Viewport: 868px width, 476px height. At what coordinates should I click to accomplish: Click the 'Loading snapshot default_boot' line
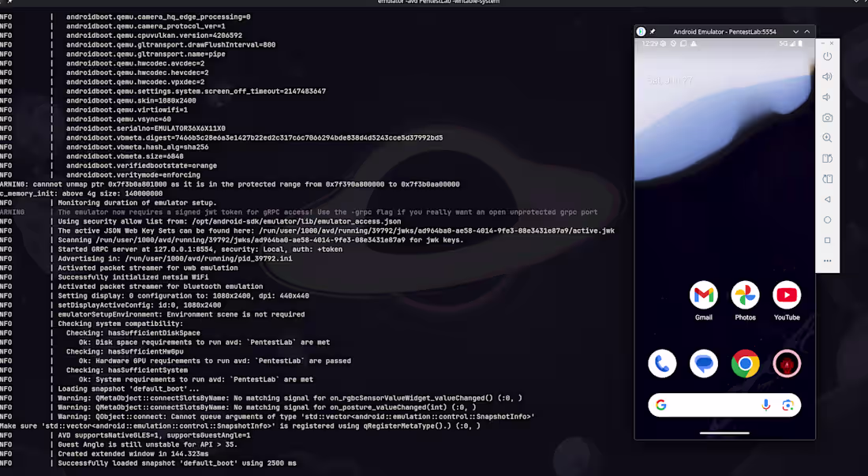click(x=129, y=388)
